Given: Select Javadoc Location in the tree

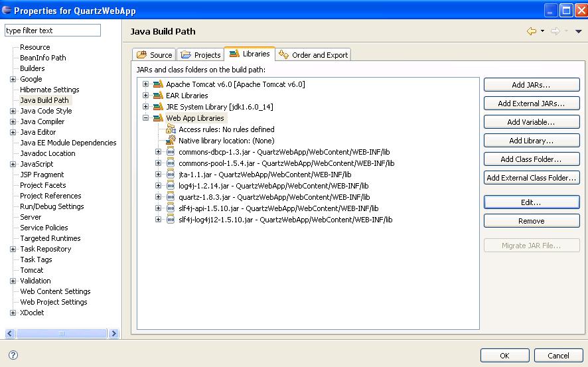Looking at the screenshot, I should click(48, 153).
